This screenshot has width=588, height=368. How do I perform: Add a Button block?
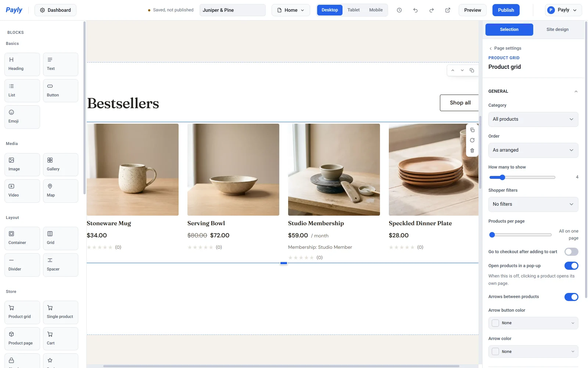[61, 91]
